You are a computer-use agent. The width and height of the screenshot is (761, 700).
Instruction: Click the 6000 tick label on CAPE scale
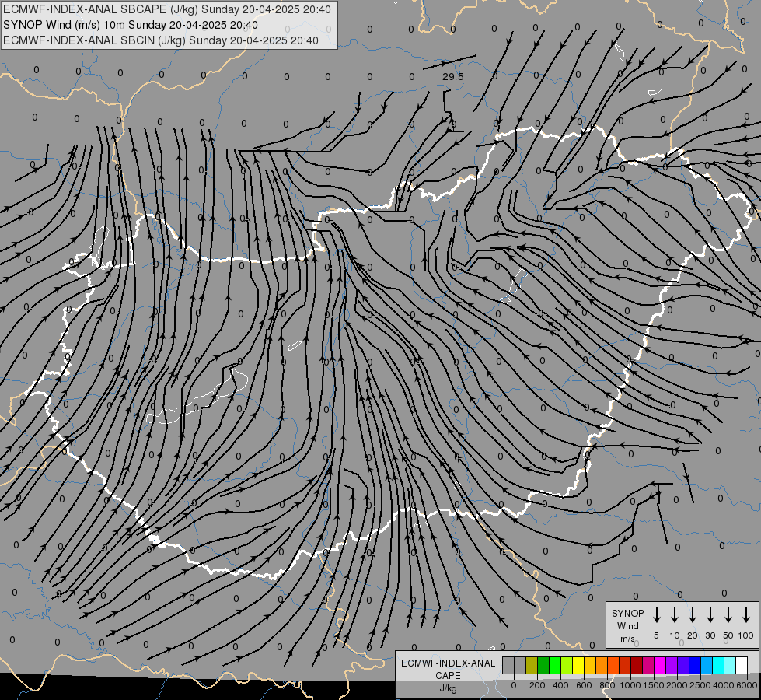click(x=747, y=685)
